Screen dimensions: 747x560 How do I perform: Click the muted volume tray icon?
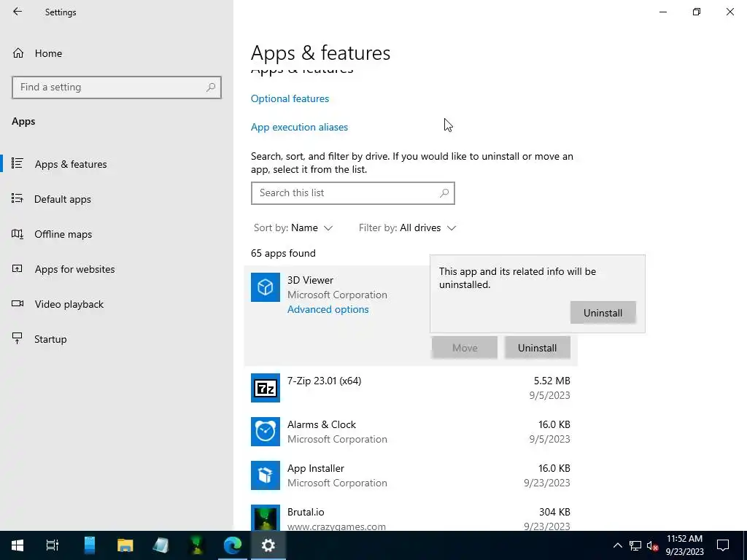click(x=652, y=545)
